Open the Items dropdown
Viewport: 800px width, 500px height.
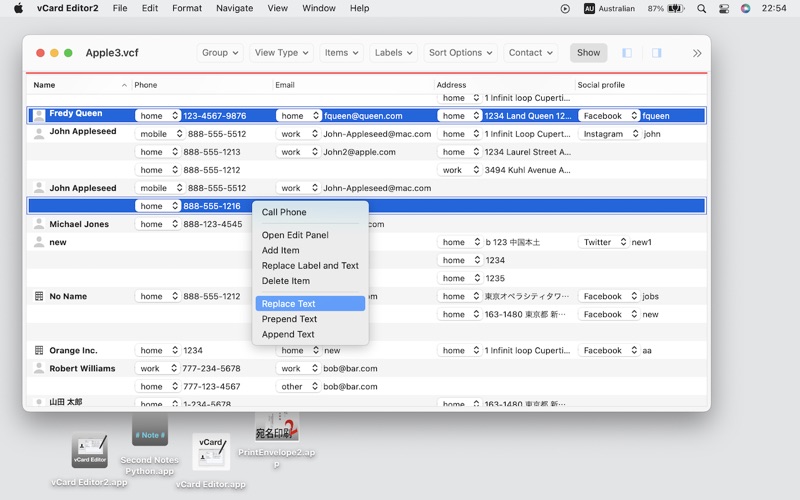(341, 53)
